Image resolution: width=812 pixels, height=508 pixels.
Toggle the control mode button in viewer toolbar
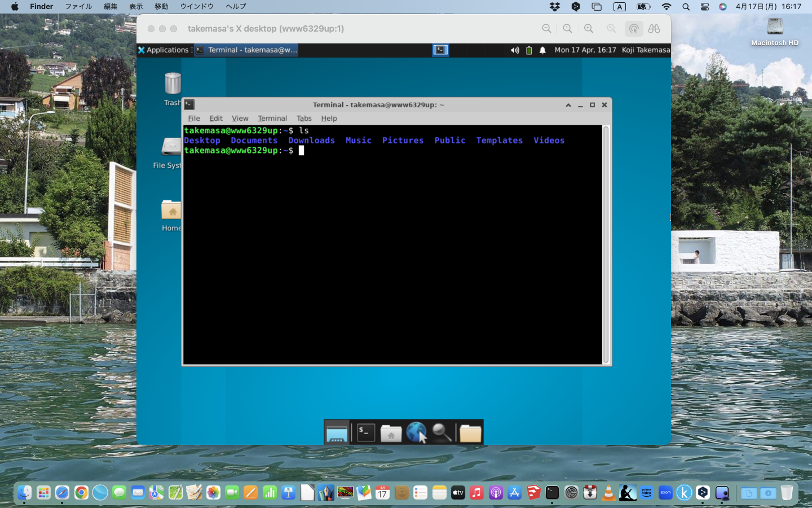tap(634, 29)
